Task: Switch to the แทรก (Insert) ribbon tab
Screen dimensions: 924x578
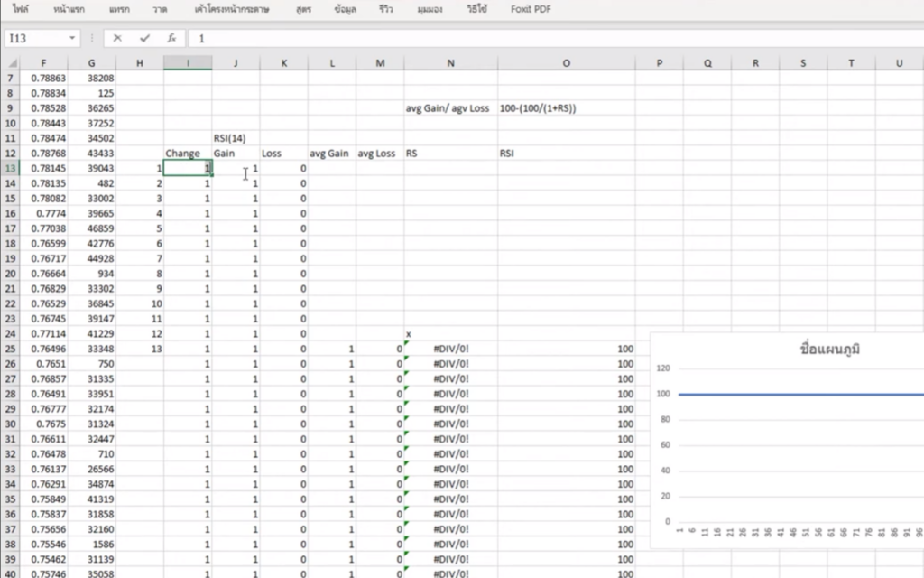Action: pyautogui.click(x=120, y=9)
